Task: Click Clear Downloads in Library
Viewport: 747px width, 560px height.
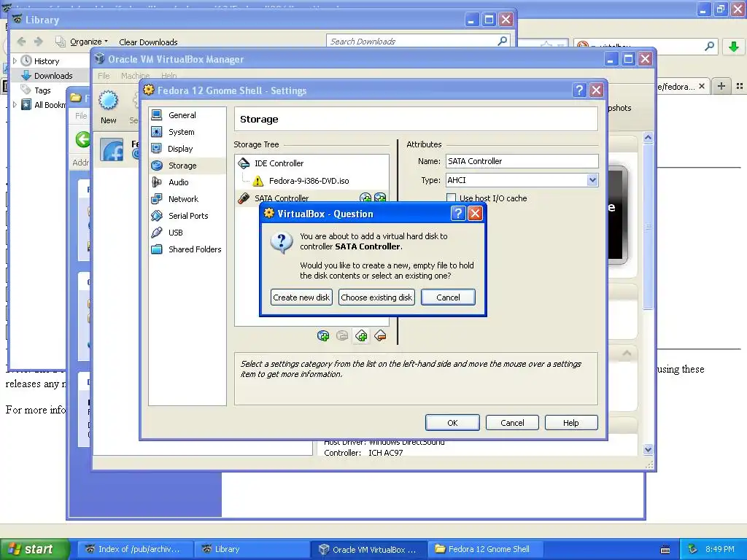Action: click(148, 42)
